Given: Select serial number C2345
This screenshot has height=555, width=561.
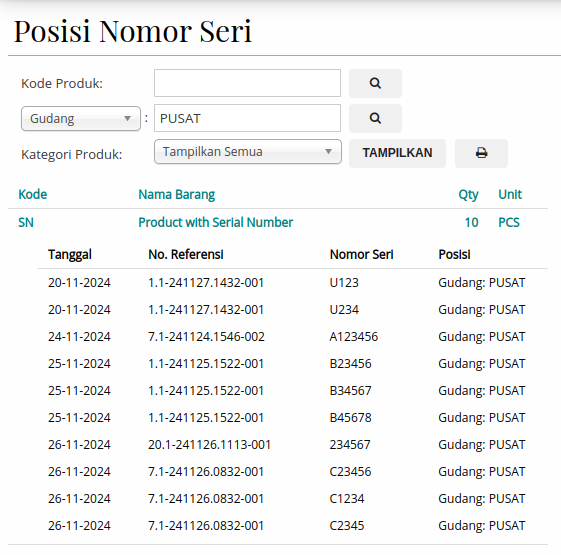Looking at the screenshot, I should [347, 526].
